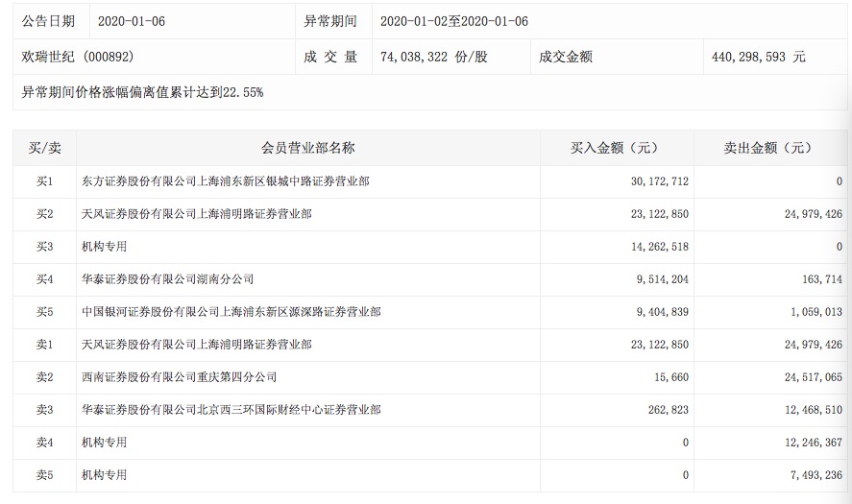The height and width of the screenshot is (504, 852).
Task: Sort by the 买入金额（元） column header
Action: [x=613, y=148]
